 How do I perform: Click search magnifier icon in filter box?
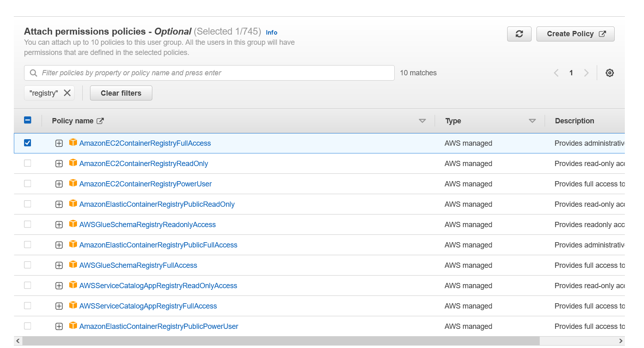pos(33,73)
